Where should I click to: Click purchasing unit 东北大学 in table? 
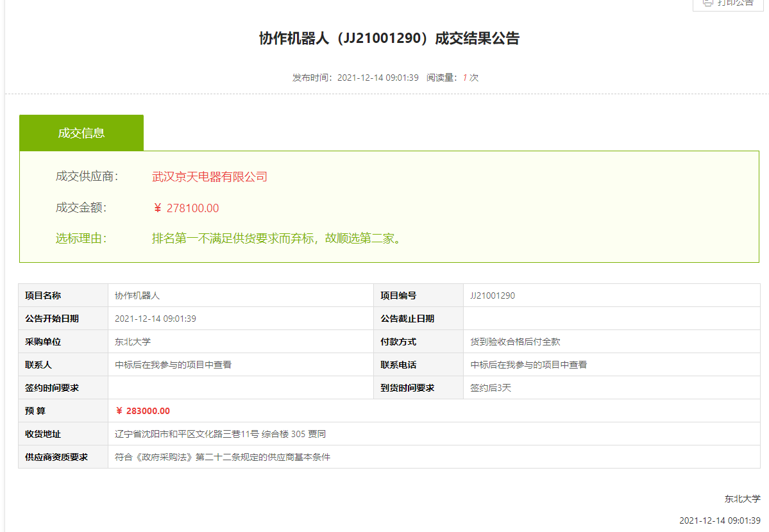click(x=133, y=342)
